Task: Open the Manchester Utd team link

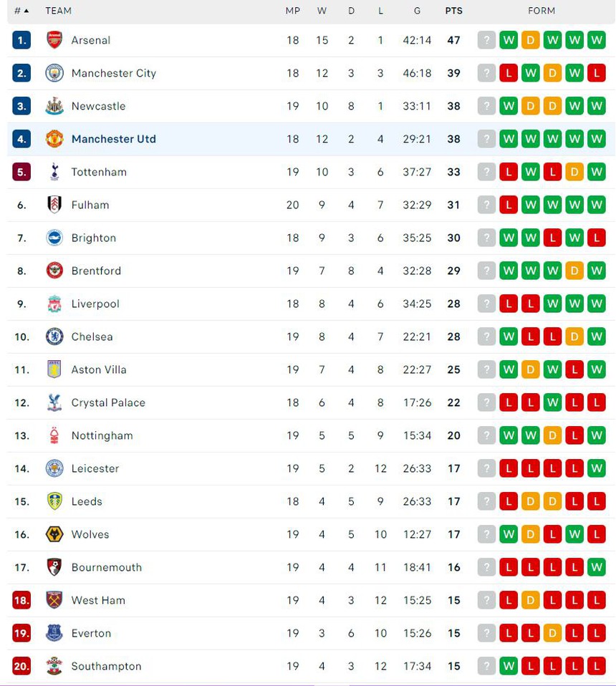Action: tap(113, 139)
